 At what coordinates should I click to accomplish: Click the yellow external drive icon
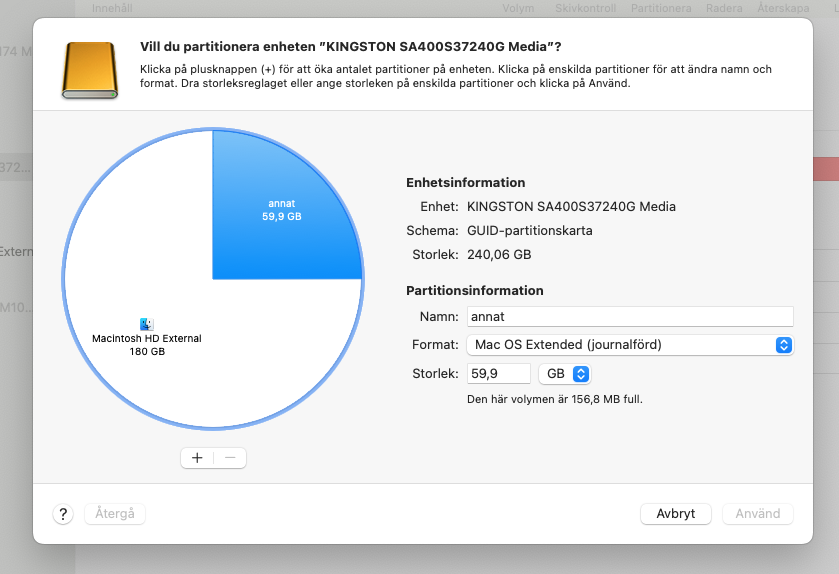(89, 70)
